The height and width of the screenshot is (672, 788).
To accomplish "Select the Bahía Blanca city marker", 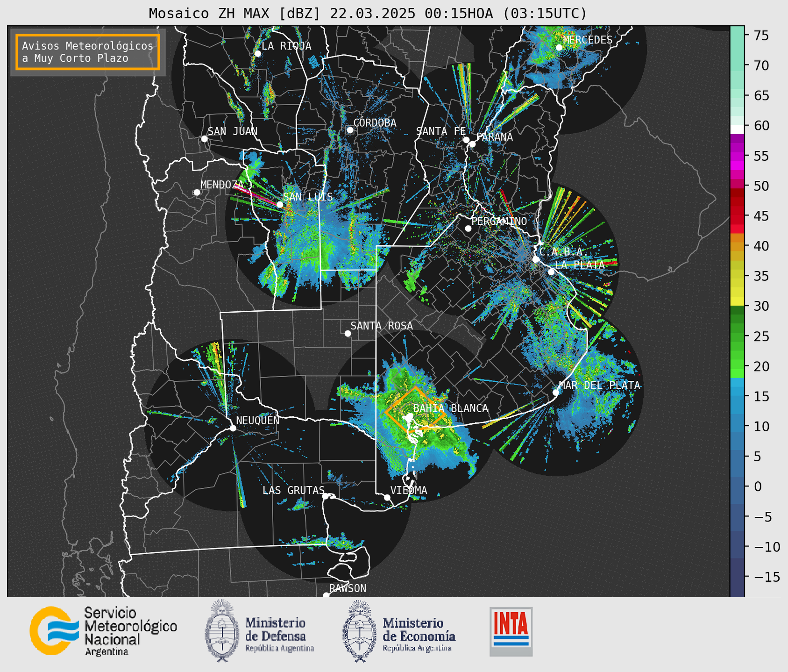I will (x=410, y=415).
